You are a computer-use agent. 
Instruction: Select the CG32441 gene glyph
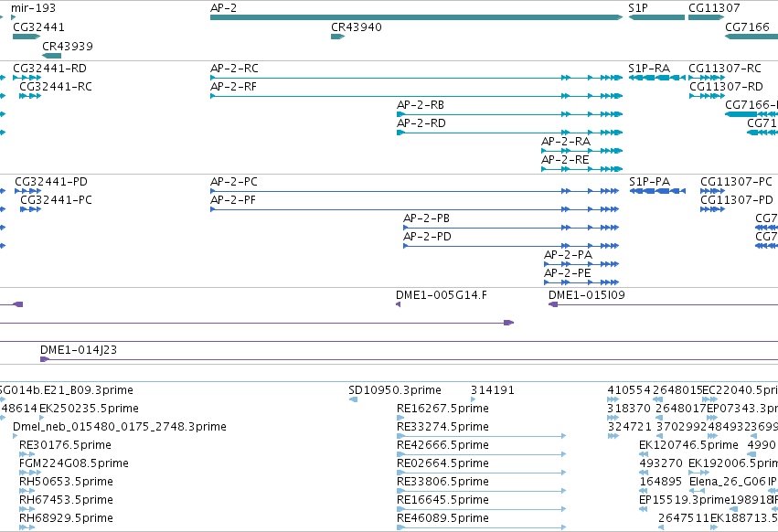pos(27,37)
